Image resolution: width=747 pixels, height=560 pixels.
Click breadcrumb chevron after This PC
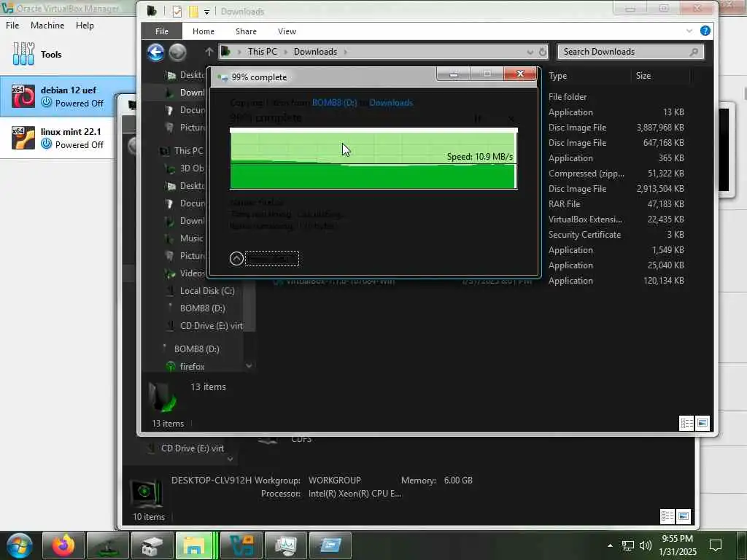tap(286, 52)
